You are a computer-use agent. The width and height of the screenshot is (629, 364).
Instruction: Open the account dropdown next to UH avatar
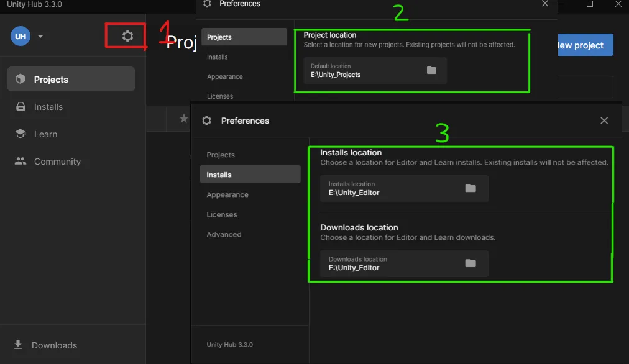pyautogui.click(x=40, y=36)
